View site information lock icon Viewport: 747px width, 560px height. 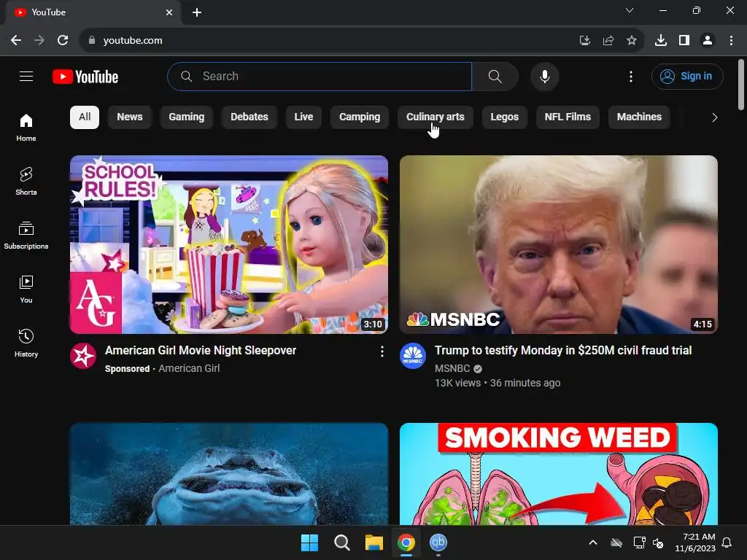coord(92,41)
